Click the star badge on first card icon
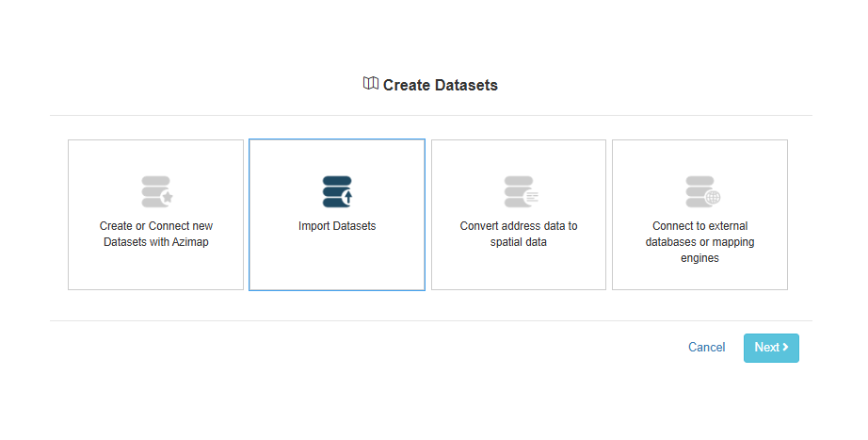The image size is (868, 440). click(x=168, y=197)
